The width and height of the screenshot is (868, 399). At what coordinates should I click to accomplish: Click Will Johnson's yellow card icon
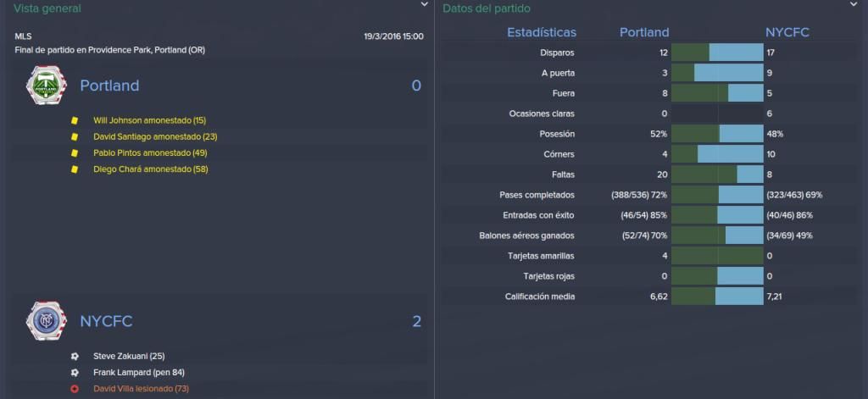click(75, 120)
